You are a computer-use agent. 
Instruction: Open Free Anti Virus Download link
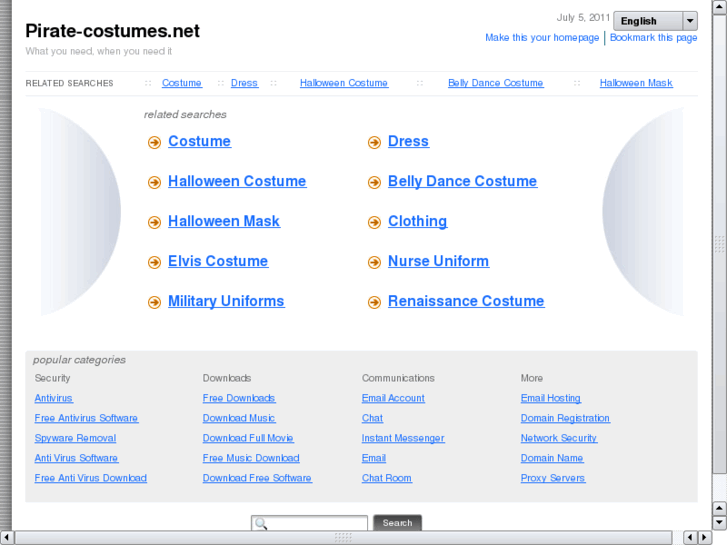click(91, 478)
